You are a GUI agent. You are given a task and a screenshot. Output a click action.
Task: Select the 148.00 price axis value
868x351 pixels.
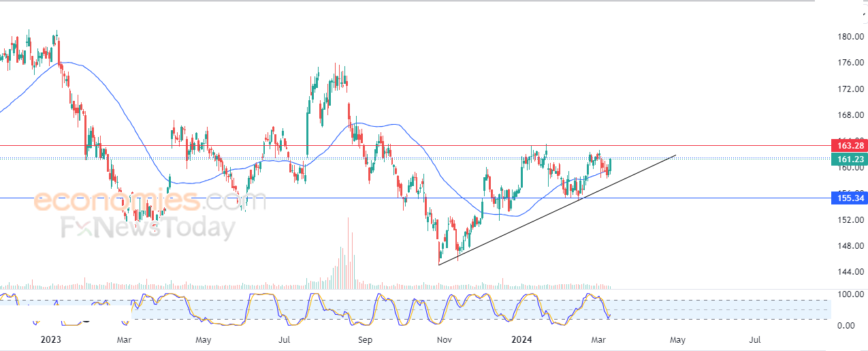click(x=852, y=245)
